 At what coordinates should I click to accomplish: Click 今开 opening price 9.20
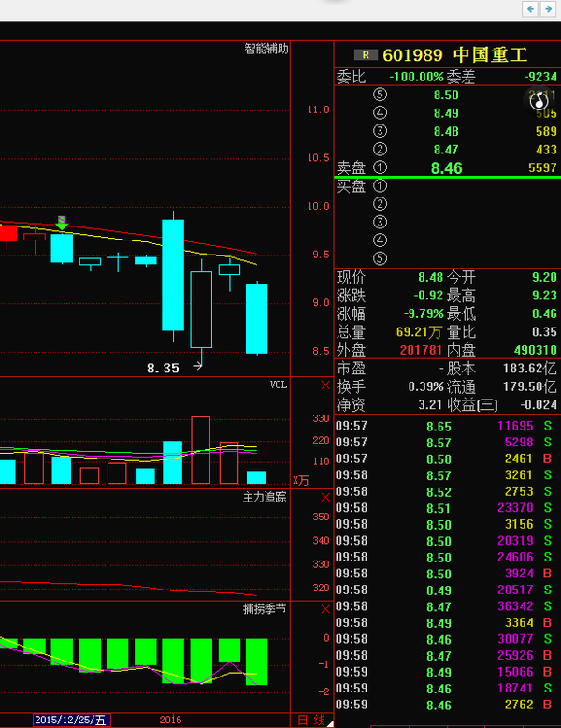tap(544, 277)
